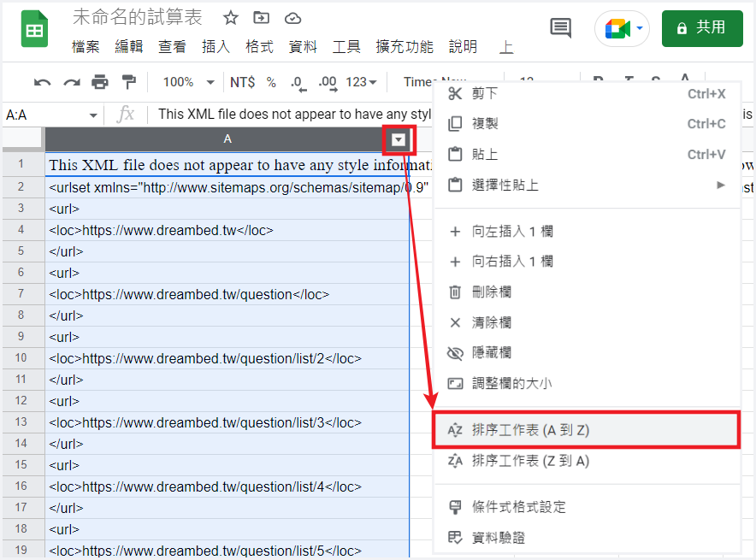Screen dimensions: 756x560
Task: Click the cloud save status icon
Action: click(292, 18)
